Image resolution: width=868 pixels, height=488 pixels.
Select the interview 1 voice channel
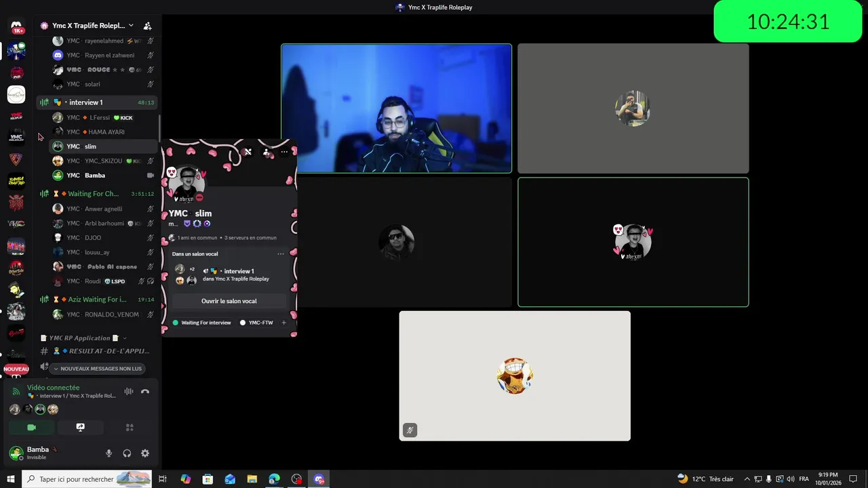point(97,102)
